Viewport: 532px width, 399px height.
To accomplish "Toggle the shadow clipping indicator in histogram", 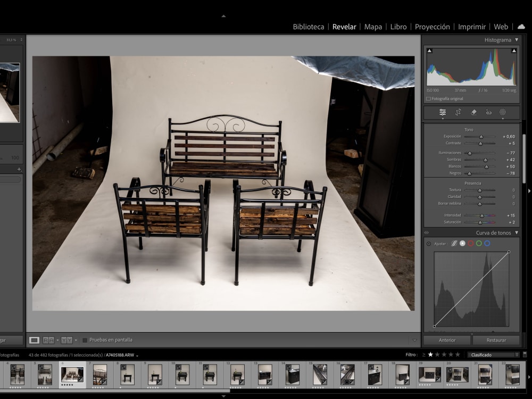I will pos(429,51).
